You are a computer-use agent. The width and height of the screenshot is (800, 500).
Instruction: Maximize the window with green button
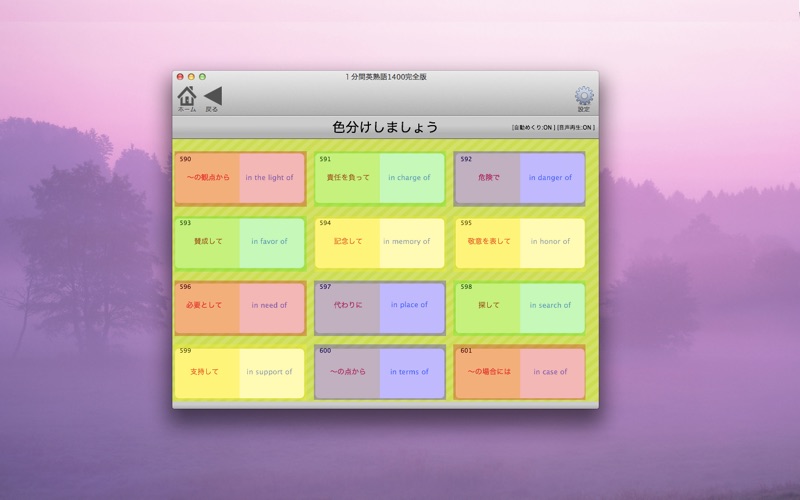coord(203,77)
